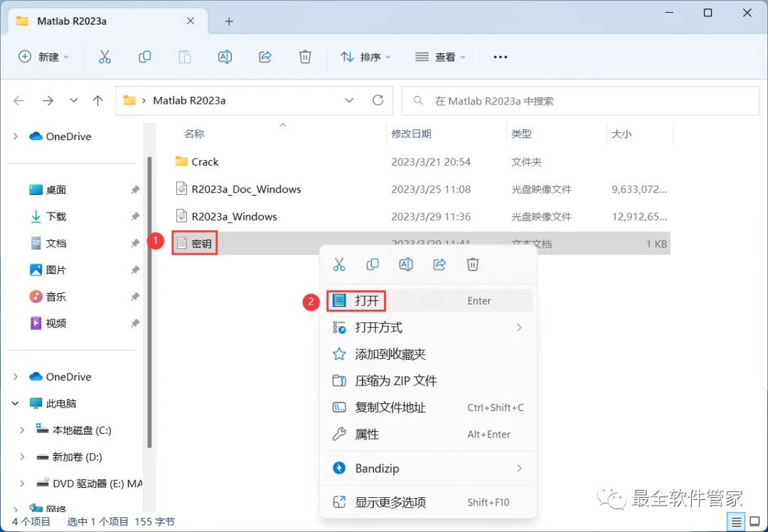Choose 打开方式 in the context menu
Screen dimensions: 768x532
pyautogui.click(x=429, y=327)
